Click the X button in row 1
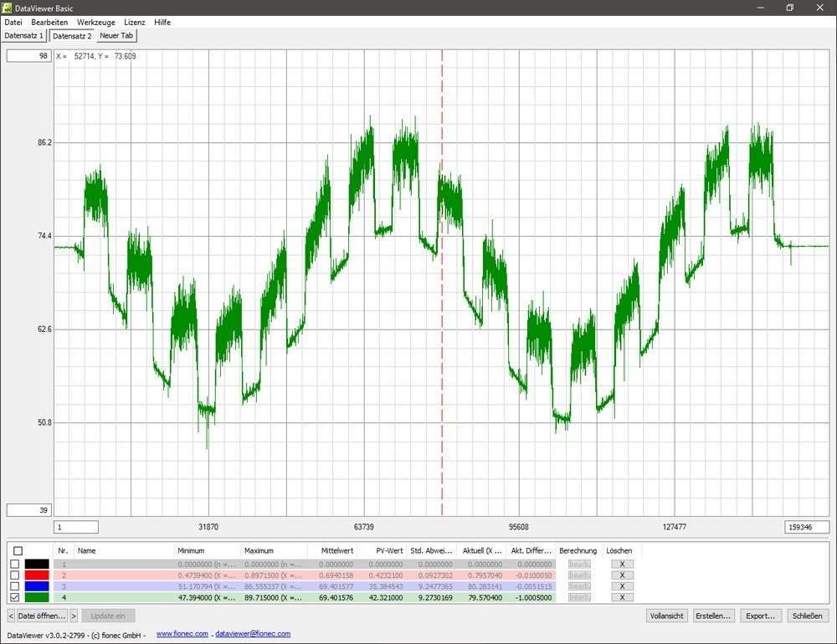This screenshot has height=644, width=837. [x=622, y=565]
